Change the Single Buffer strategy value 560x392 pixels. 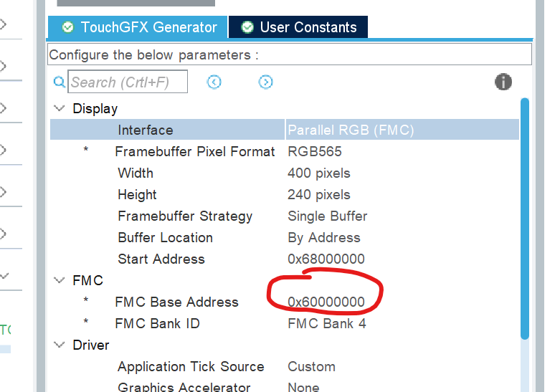coord(328,216)
